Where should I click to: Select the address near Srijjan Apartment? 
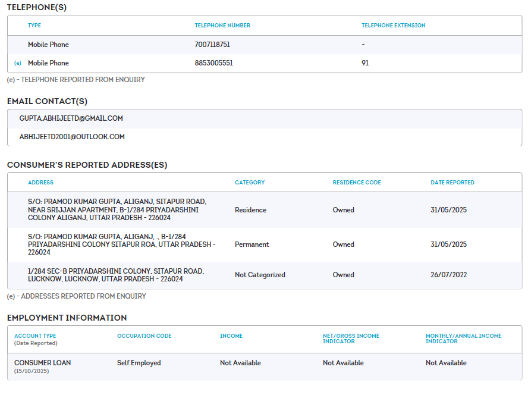click(117, 210)
